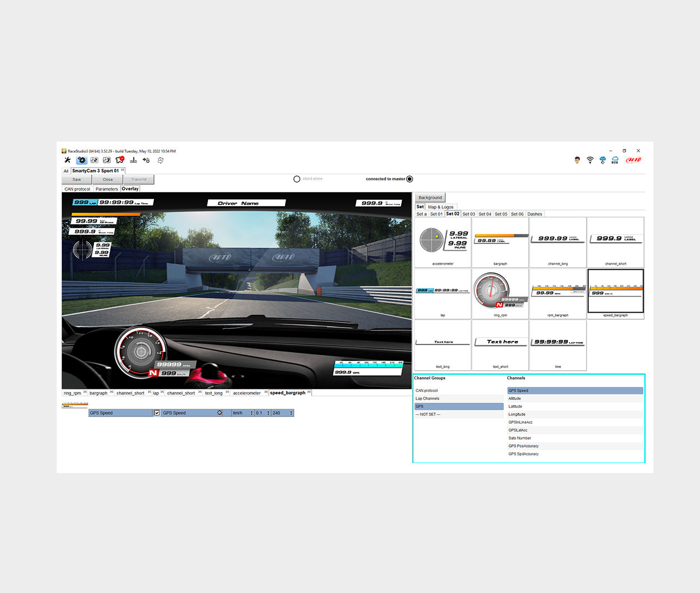
Task: Switch to the Parameters tab
Action: tap(106, 189)
